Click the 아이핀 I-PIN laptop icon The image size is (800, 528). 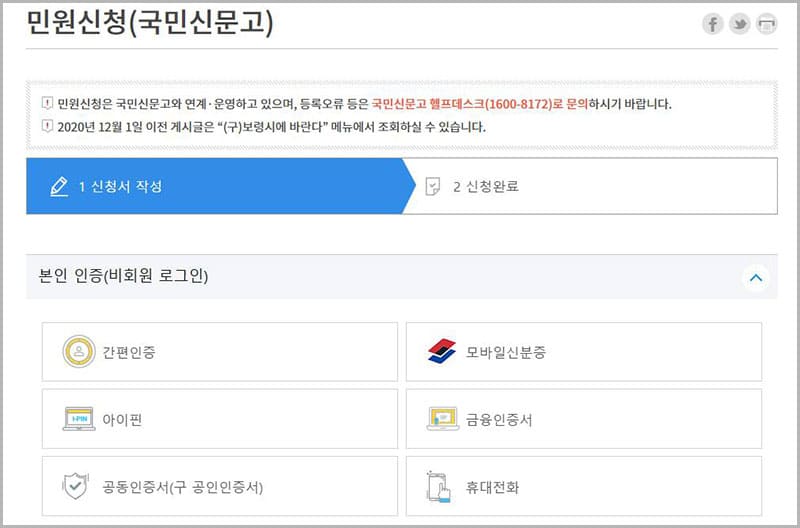pos(78,419)
